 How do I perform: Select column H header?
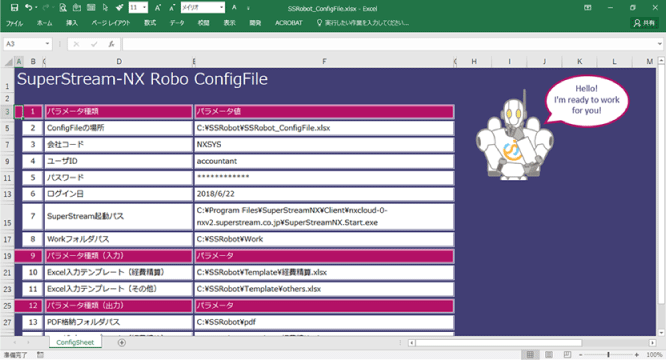474,62
